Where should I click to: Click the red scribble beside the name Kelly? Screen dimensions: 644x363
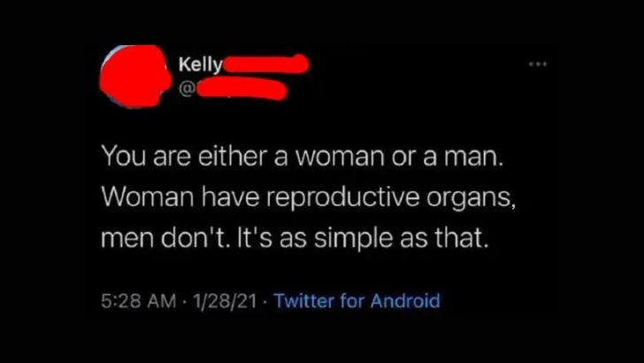tap(265, 65)
